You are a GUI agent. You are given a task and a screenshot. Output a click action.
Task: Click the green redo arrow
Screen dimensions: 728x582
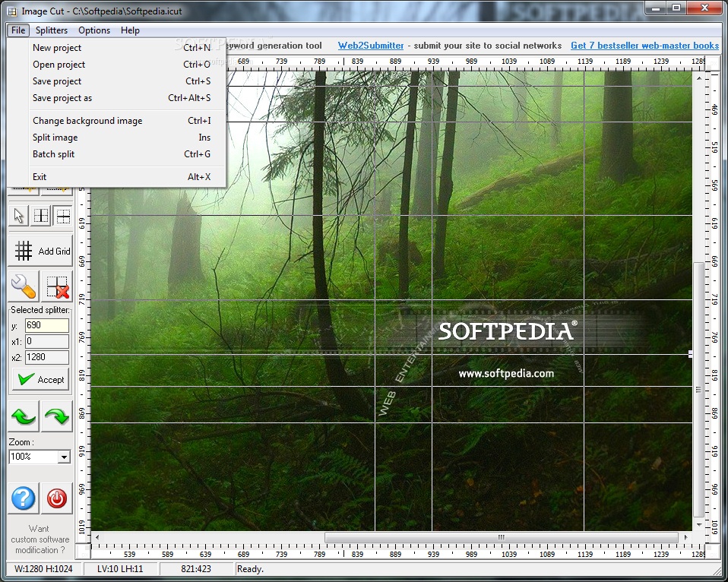pyautogui.click(x=57, y=416)
